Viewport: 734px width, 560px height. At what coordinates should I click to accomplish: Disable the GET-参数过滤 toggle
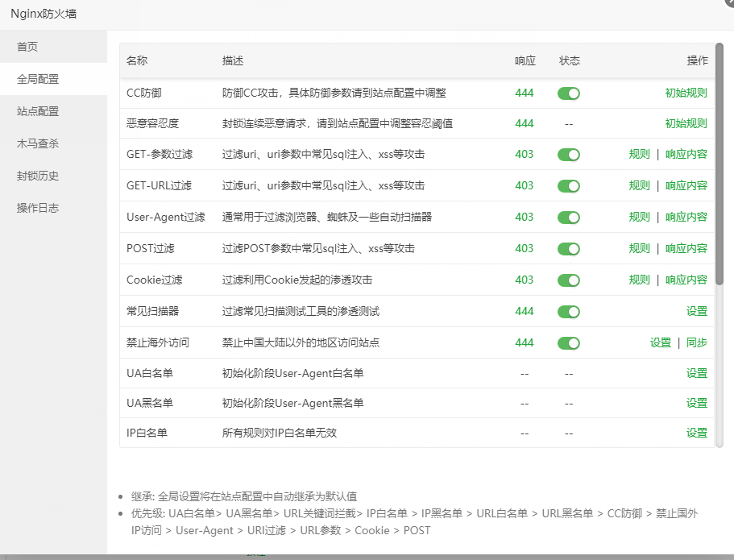[x=569, y=155]
